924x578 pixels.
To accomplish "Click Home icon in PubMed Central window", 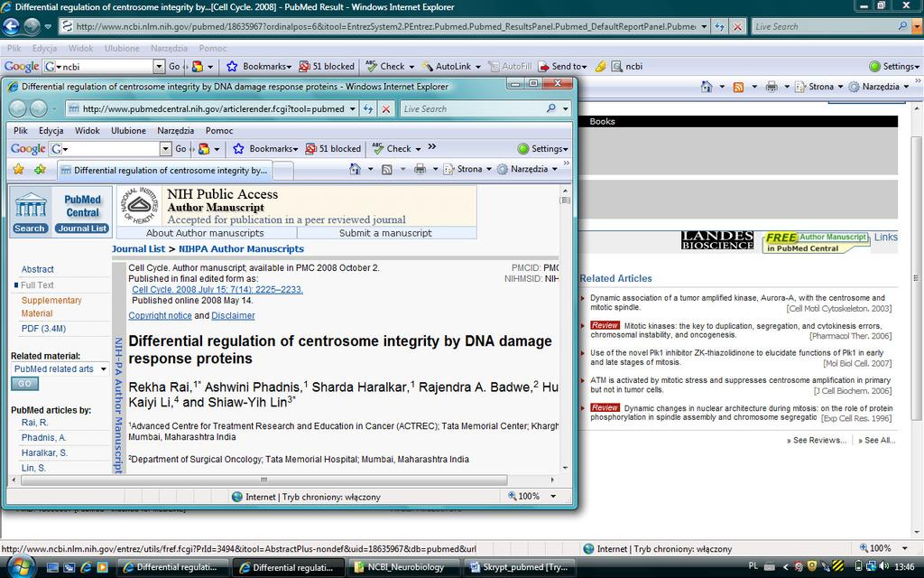I will (355, 169).
